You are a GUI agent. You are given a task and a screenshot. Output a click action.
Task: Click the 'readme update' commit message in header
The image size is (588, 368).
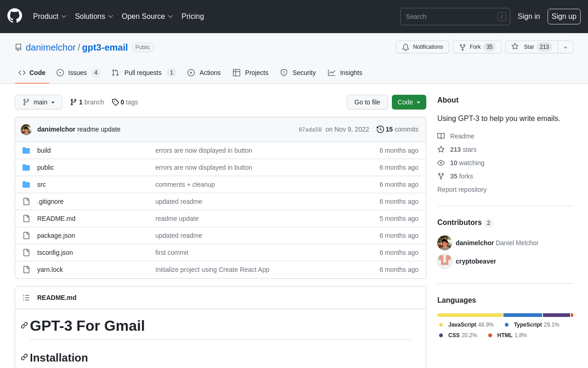(x=99, y=129)
